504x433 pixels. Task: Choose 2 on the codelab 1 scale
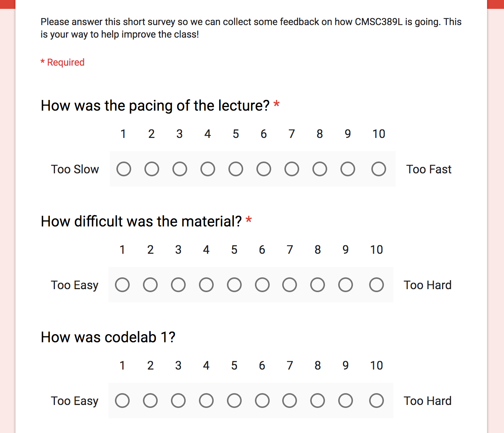click(150, 401)
